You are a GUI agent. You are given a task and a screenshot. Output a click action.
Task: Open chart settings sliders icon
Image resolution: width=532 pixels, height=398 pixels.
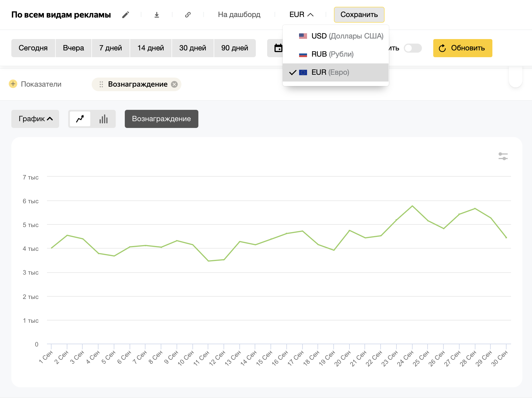503,156
